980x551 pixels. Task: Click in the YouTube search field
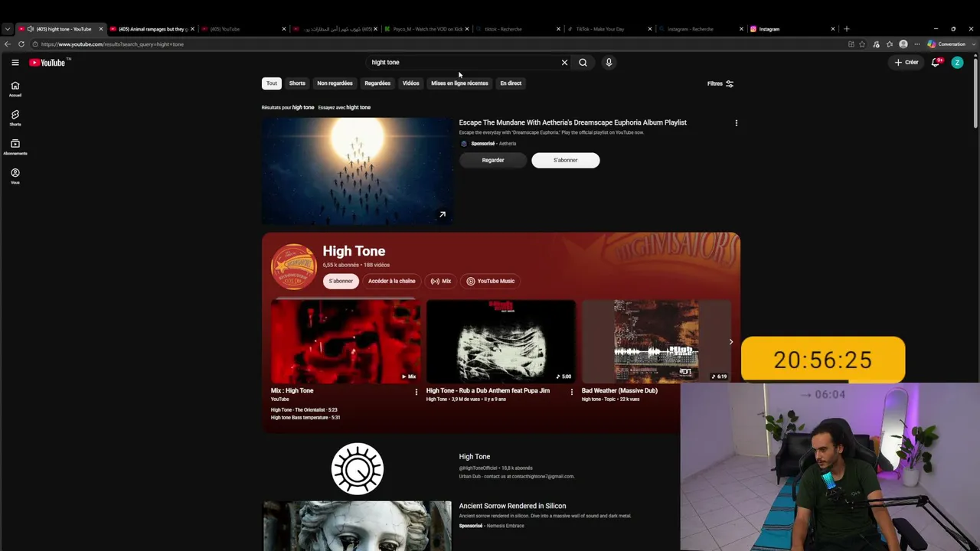click(x=463, y=63)
